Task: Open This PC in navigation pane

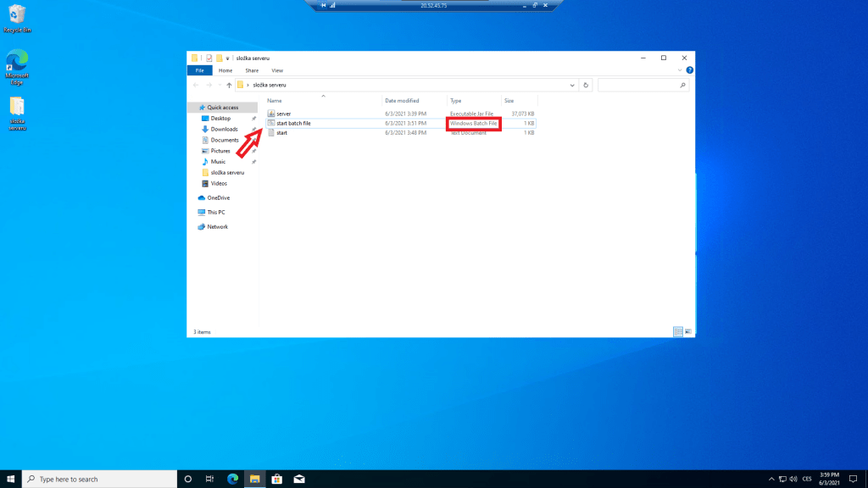Action: (x=215, y=213)
